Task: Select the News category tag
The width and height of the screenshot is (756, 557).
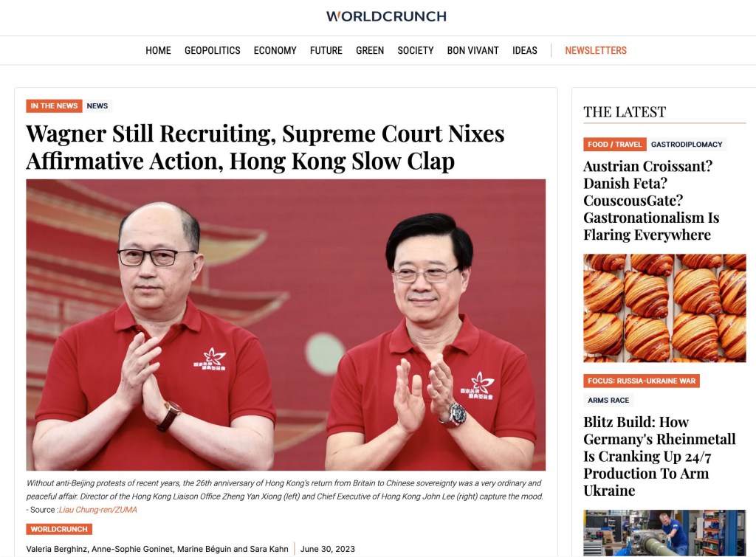Action: coord(97,106)
